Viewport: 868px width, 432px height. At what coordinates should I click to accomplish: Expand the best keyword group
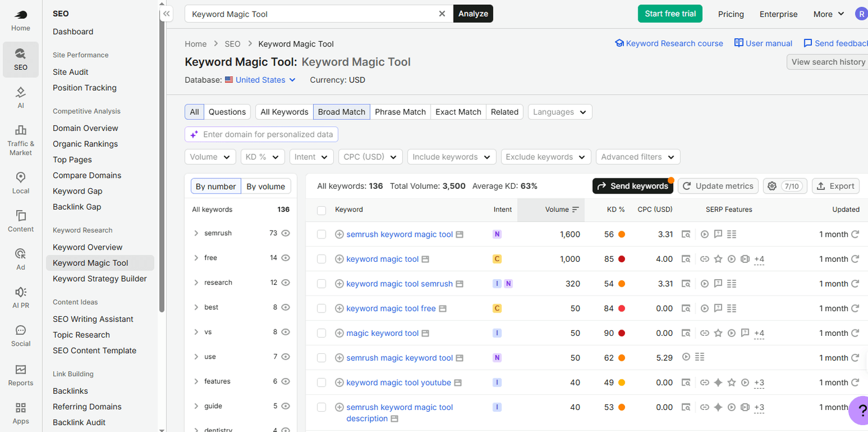point(197,307)
